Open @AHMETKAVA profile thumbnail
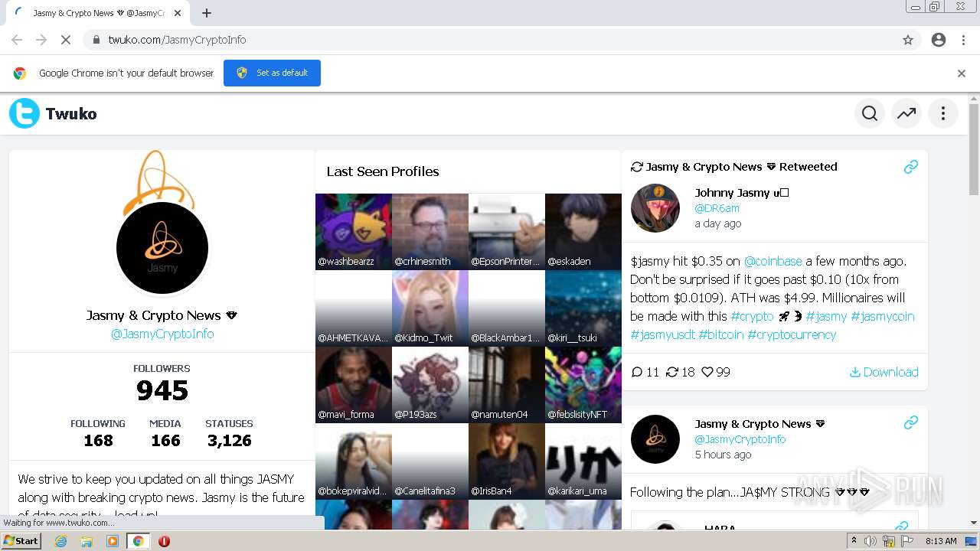The image size is (980, 551). (x=354, y=308)
